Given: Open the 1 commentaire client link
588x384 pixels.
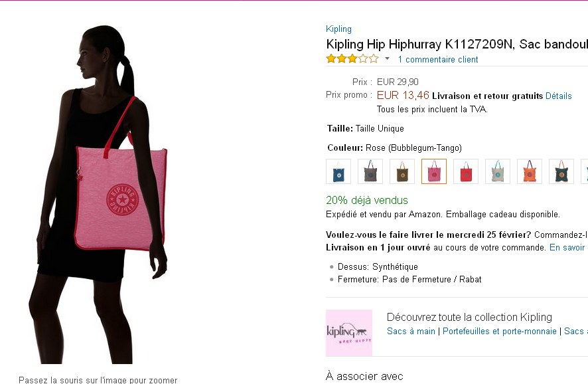Looking at the screenshot, I should pos(437,59).
